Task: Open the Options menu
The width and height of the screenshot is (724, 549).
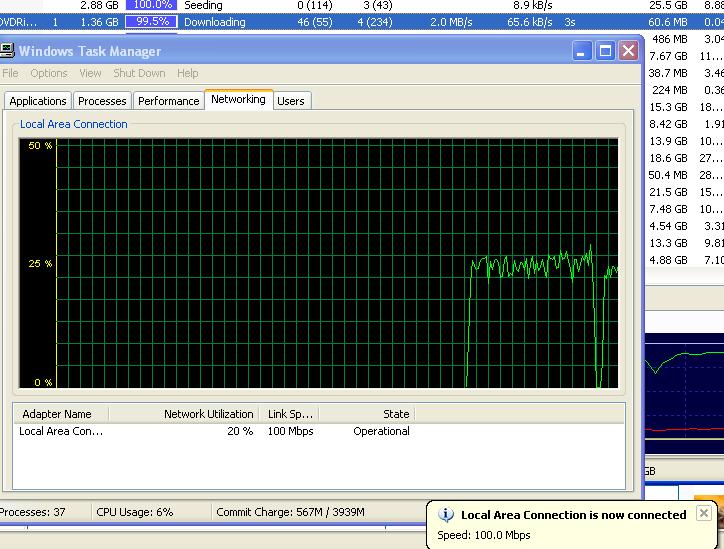Action: coord(48,73)
